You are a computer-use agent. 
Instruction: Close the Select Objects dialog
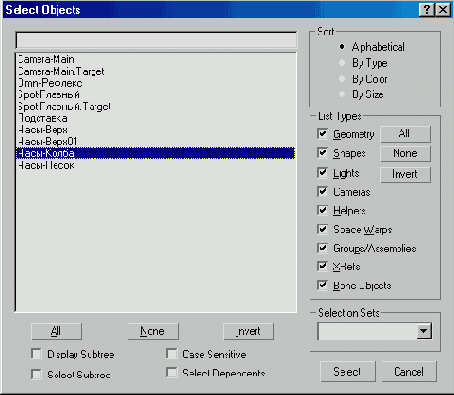[443, 10]
